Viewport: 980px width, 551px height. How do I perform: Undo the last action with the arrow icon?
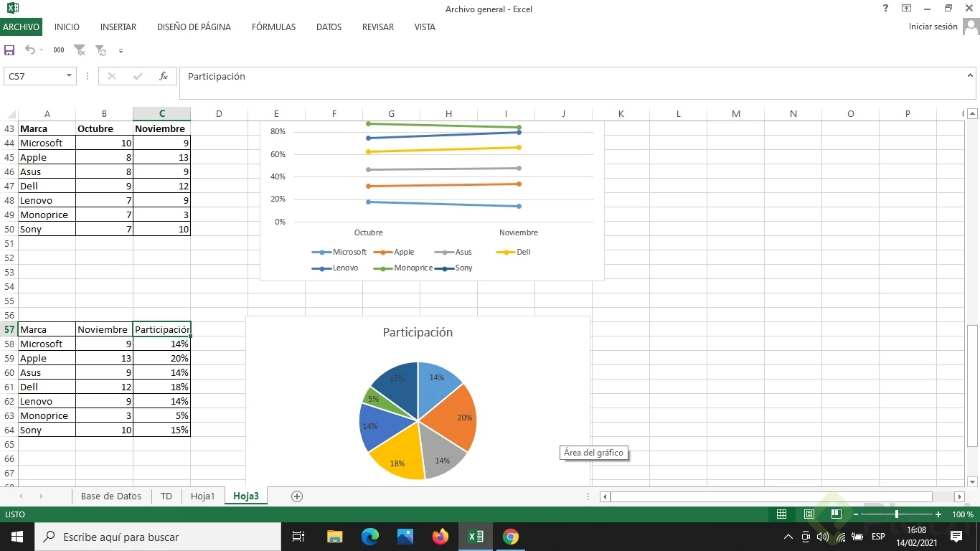[30, 50]
